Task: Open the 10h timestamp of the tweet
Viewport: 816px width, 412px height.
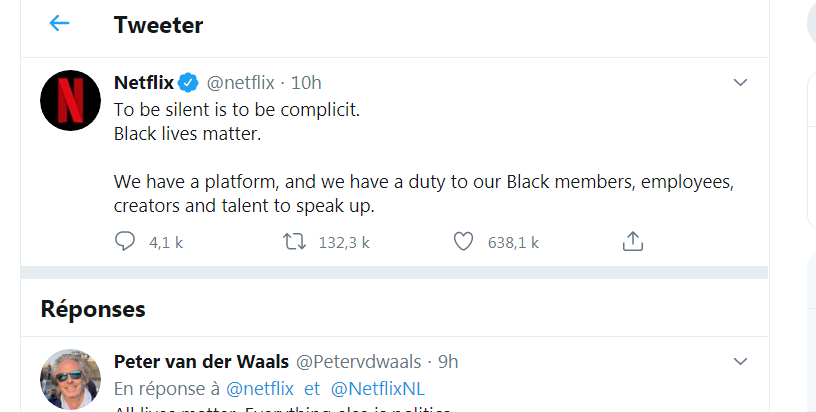Action: [x=306, y=82]
